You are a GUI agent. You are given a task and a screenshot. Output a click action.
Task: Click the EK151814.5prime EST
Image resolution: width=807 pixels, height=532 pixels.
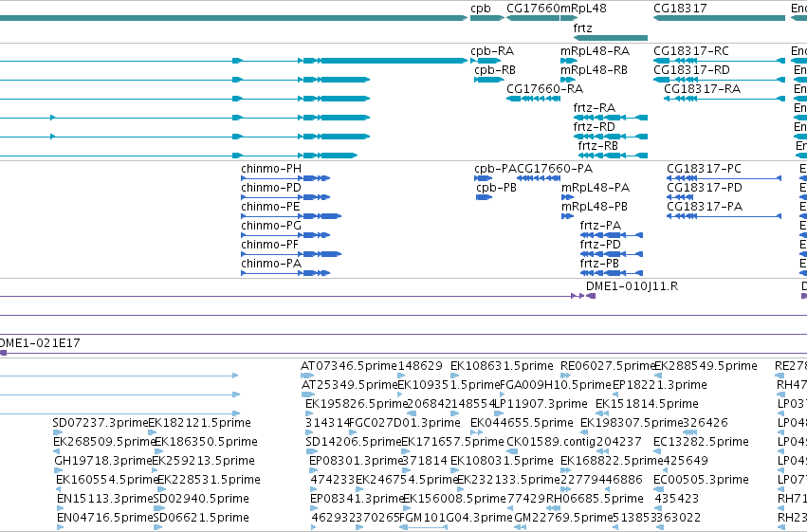pyautogui.click(x=601, y=413)
